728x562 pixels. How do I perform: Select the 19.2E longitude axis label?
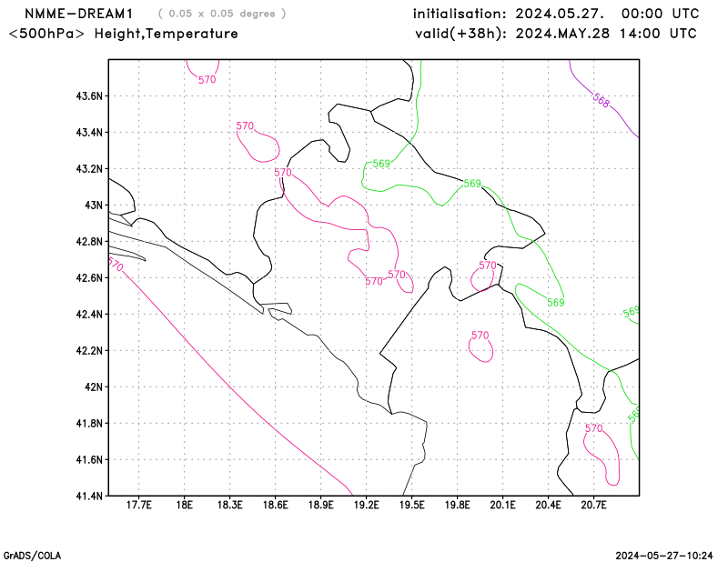click(x=367, y=505)
